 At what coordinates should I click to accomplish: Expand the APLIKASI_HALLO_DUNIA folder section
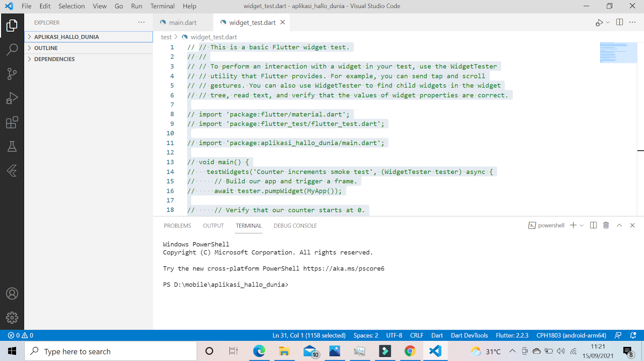point(89,37)
